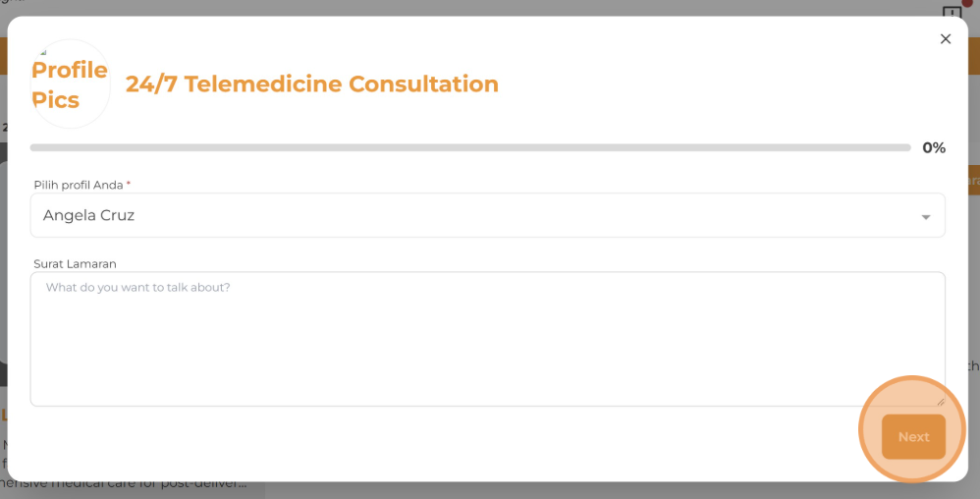Click the 'Pilih profil Anda' label

pos(79,185)
